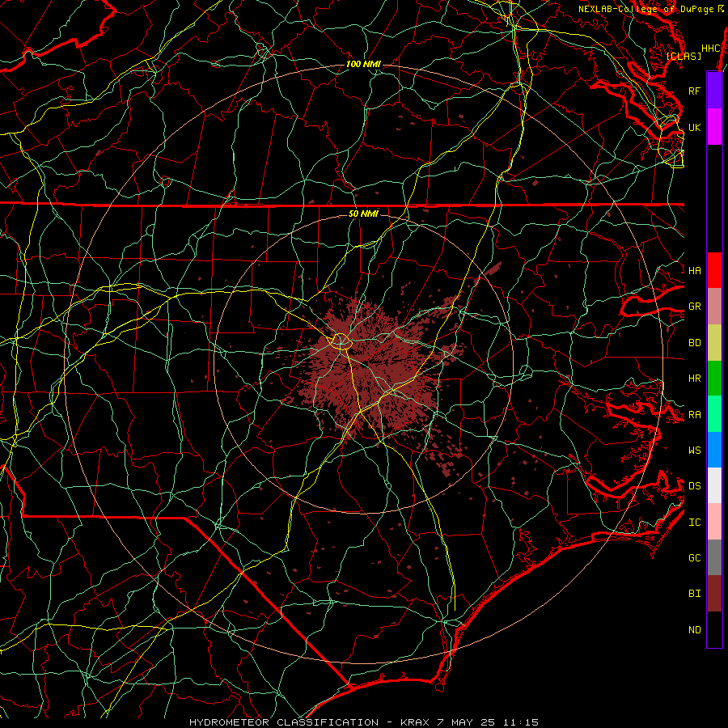Click the dark green HR legend color block

pyautogui.click(x=714, y=378)
